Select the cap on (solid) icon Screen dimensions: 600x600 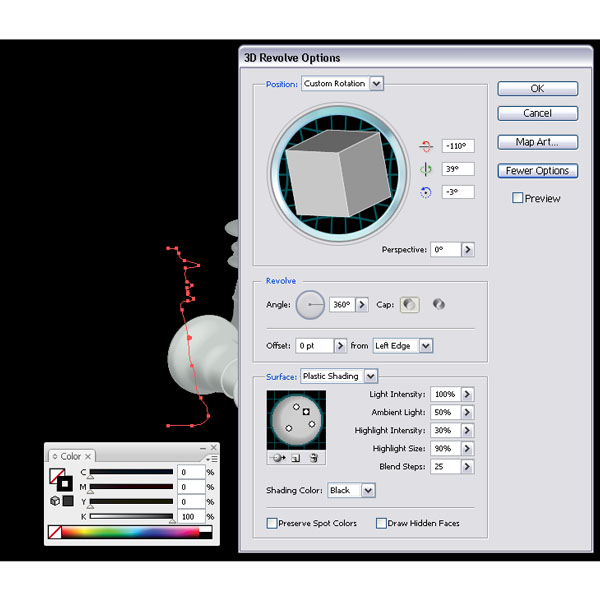[x=409, y=305]
